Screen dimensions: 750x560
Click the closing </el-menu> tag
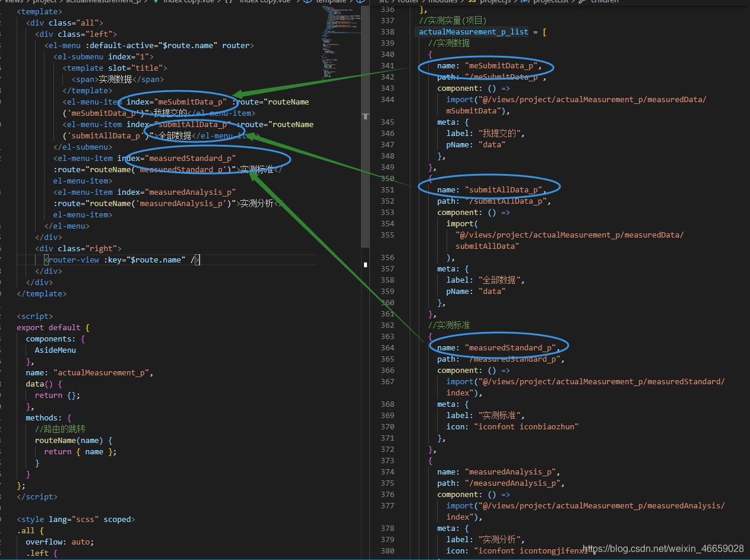point(67,226)
